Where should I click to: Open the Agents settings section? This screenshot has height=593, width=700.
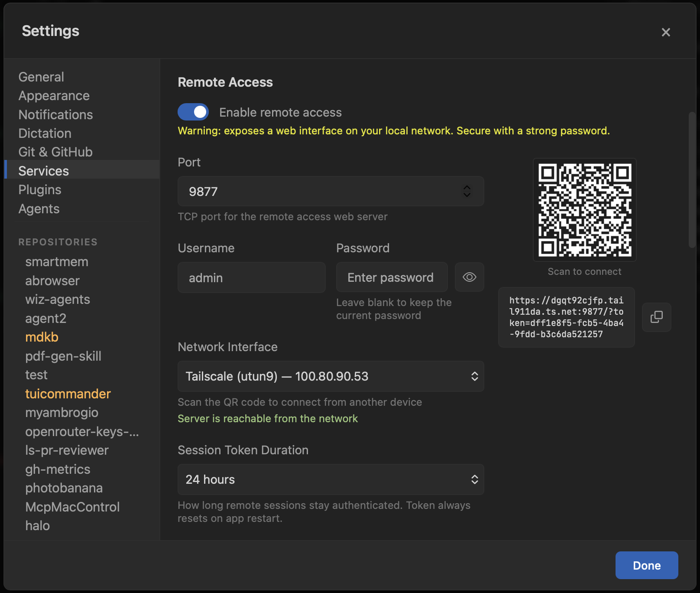[39, 209]
